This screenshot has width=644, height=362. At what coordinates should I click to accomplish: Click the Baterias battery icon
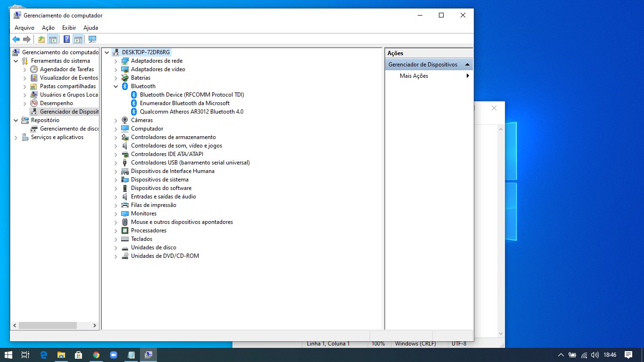(125, 78)
